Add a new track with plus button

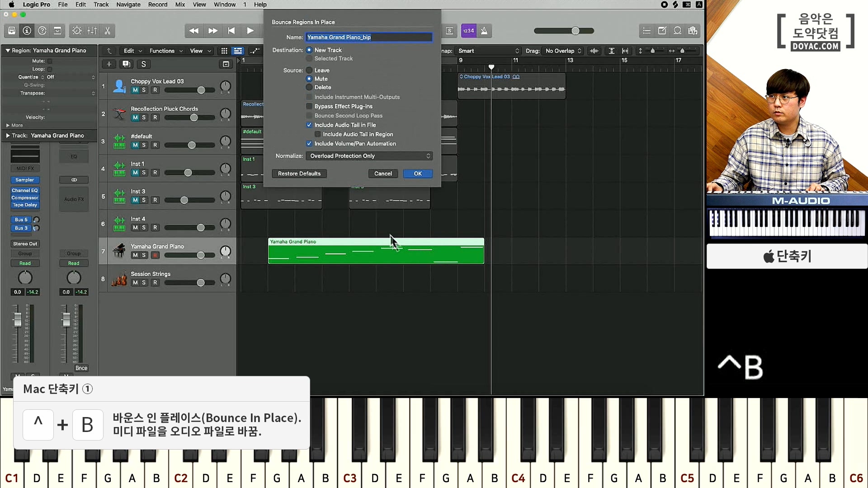[109, 64]
